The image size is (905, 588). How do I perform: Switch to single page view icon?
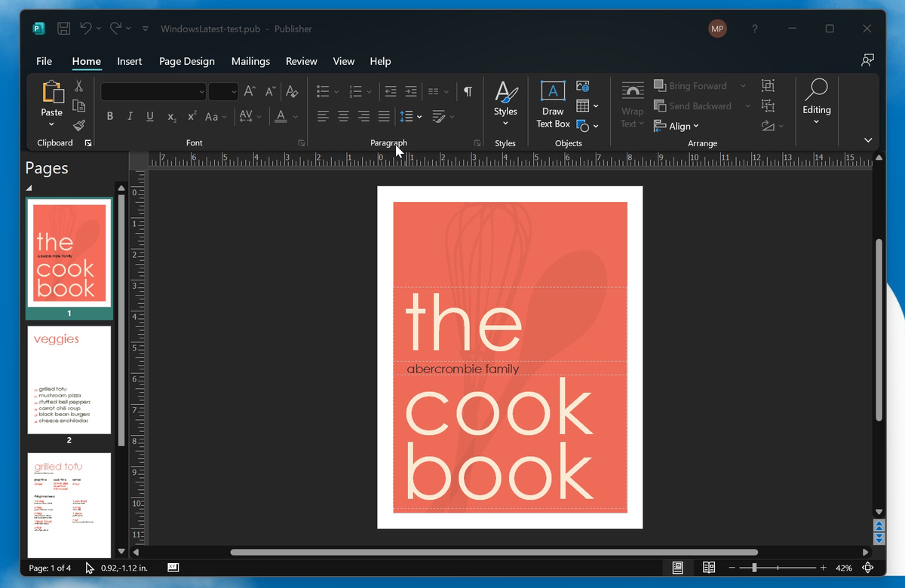(677, 567)
